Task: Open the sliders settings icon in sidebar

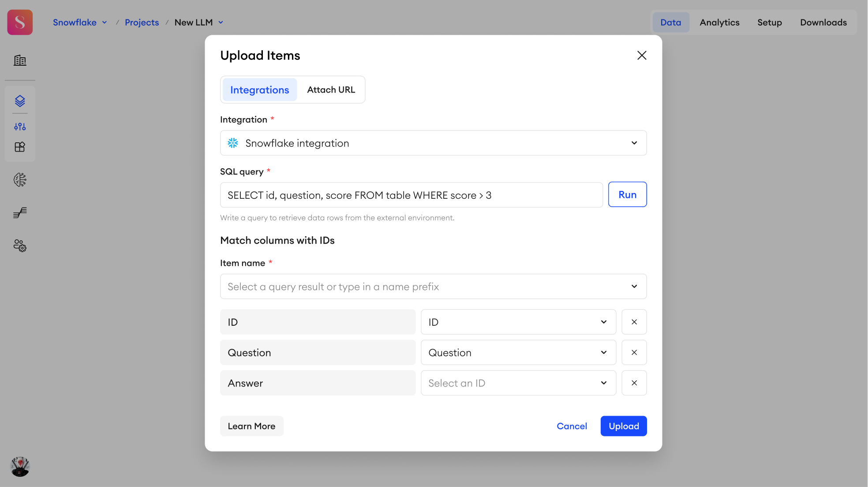Action: (20, 127)
